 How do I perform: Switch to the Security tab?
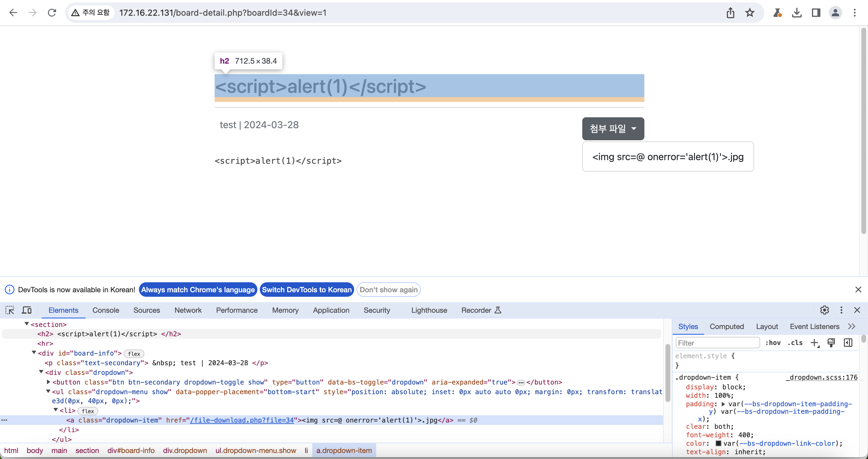tap(377, 310)
